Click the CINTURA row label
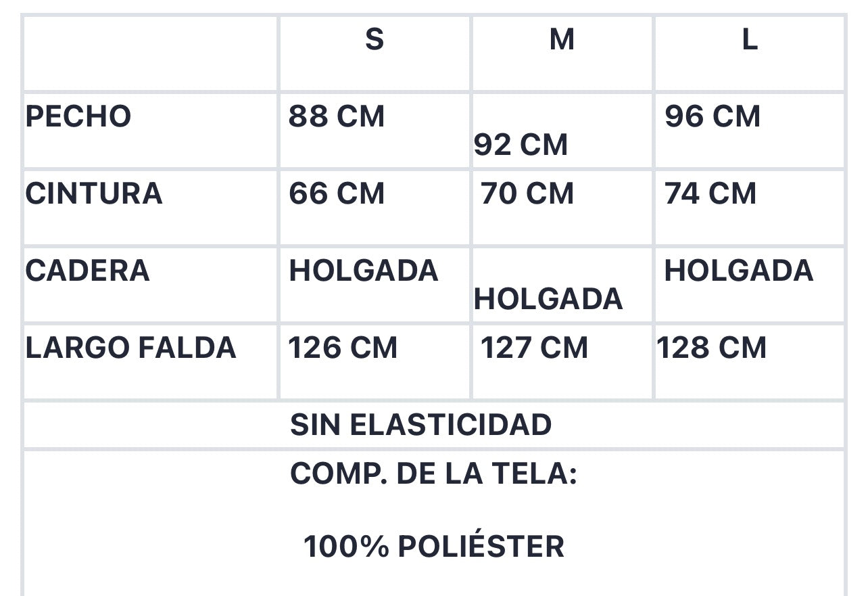Screen dimensions: 868x596 tap(94, 193)
